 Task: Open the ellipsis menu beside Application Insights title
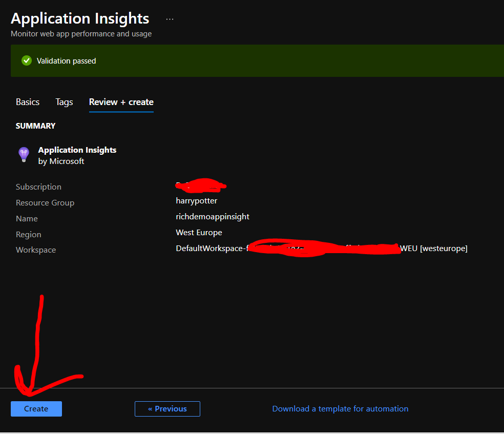point(170,19)
